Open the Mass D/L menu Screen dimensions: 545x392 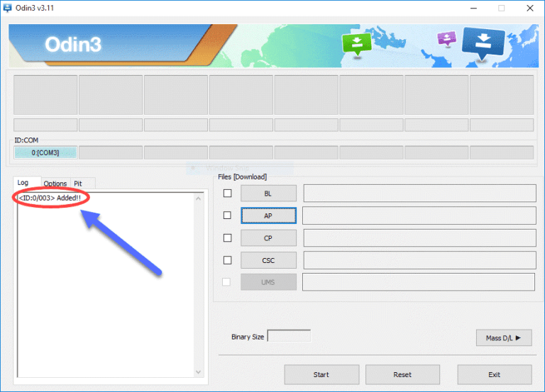(504, 338)
